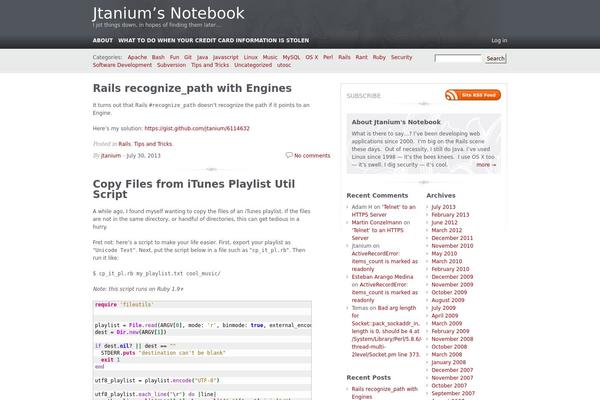Open October 2009 archive
600x400 pixels.
[x=449, y=292]
